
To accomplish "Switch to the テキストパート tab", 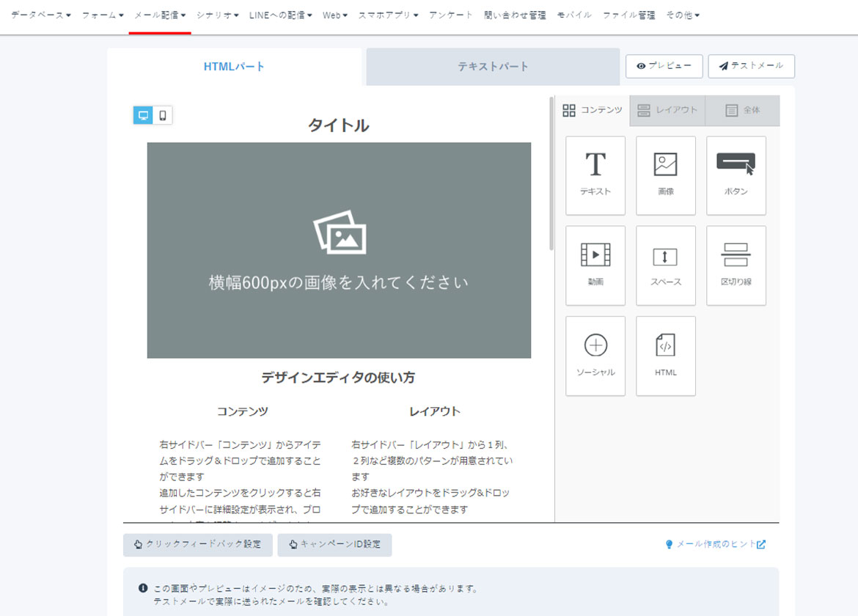I will tap(493, 67).
